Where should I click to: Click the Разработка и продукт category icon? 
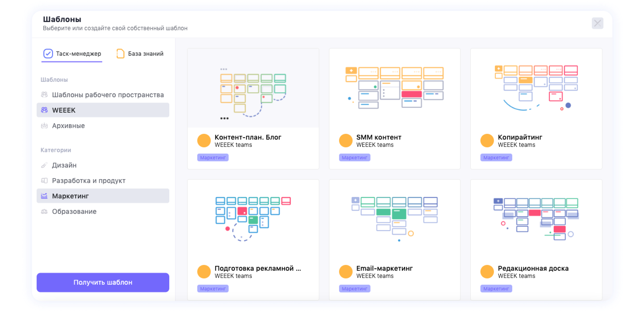pyautogui.click(x=44, y=180)
